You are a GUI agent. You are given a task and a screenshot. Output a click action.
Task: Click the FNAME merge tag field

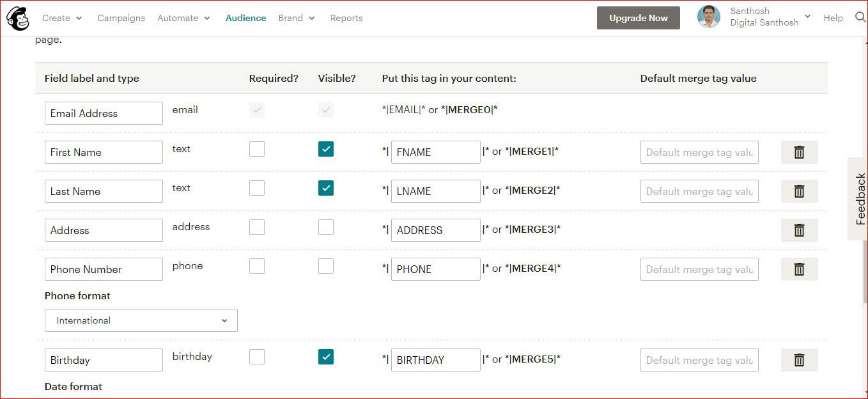coord(435,152)
